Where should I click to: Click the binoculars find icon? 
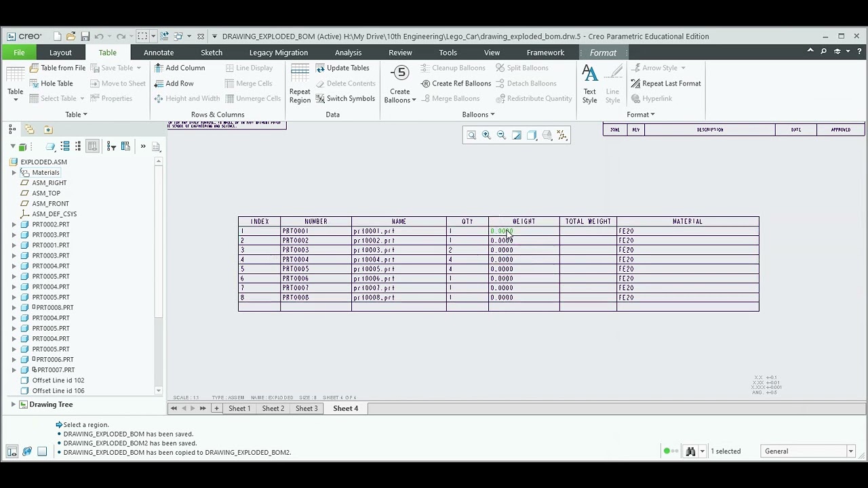click(690, 451)
